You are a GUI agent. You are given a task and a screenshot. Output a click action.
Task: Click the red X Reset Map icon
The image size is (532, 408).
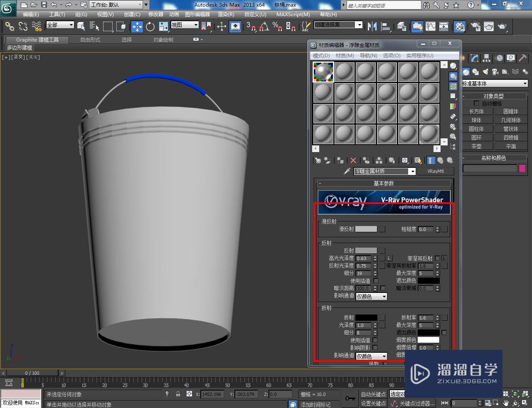coord(353,160)
